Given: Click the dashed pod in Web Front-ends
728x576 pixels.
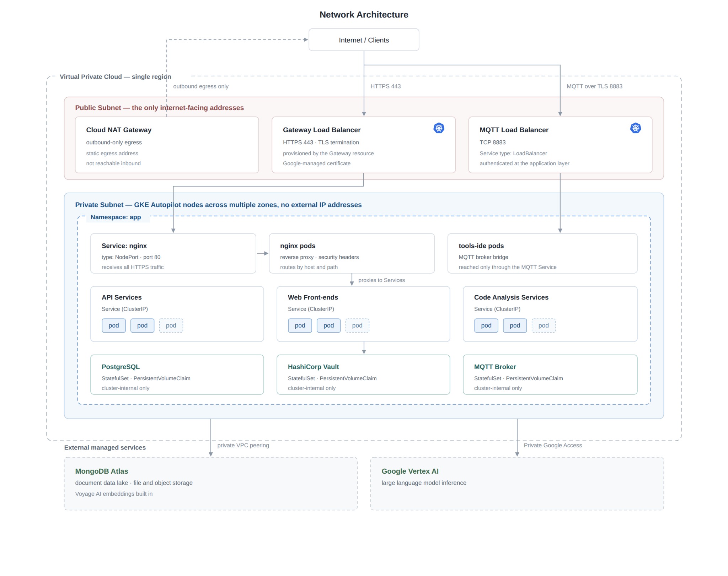Looking at the screenshot, I should point(357,325).
